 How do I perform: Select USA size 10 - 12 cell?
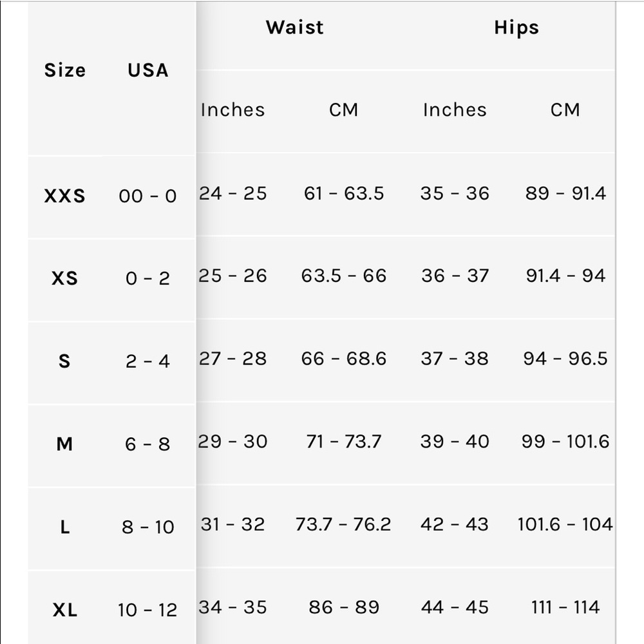(x=147, y=610)
